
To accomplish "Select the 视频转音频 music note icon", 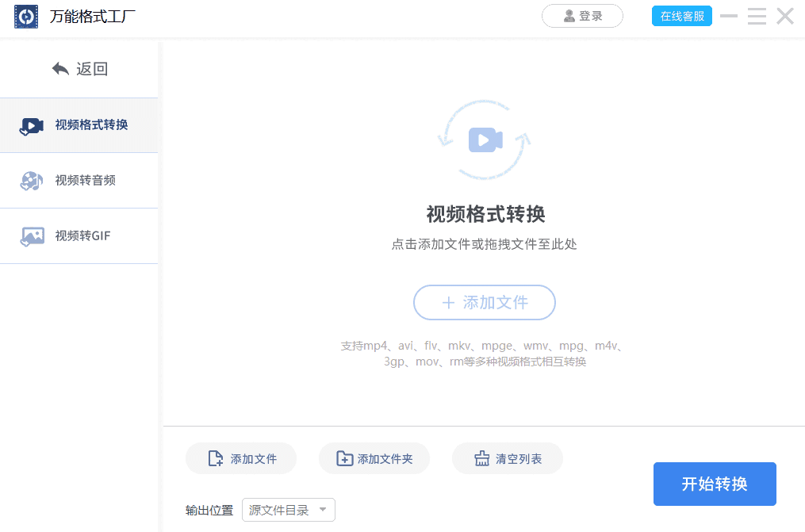I will [30, 180].
